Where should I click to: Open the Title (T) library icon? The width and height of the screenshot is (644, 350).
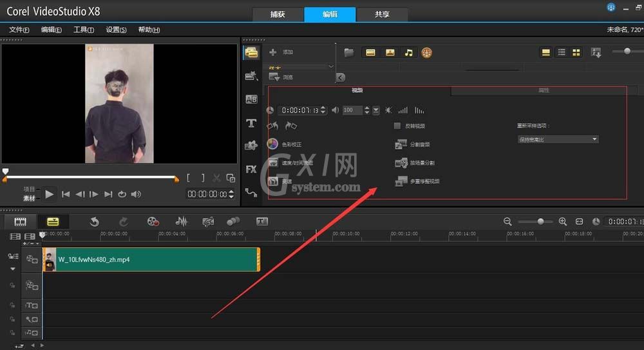point(251,123)
